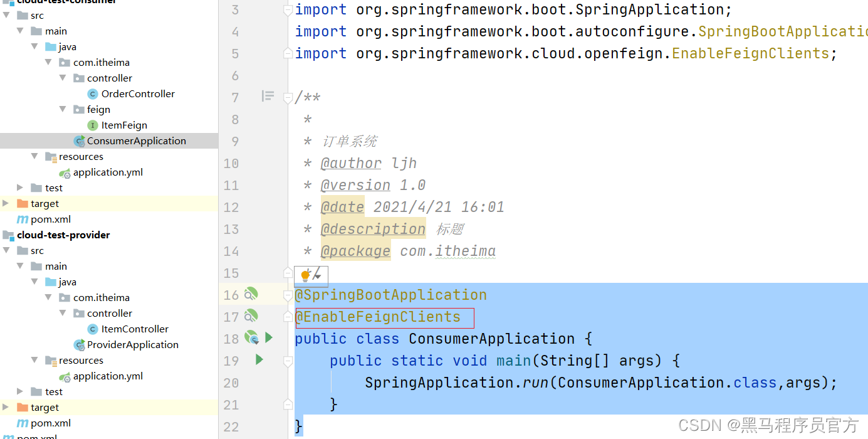The image size is (868, 439).
Task: Click the @EnableFeignClients annotation text
Action: pos(378,317)
